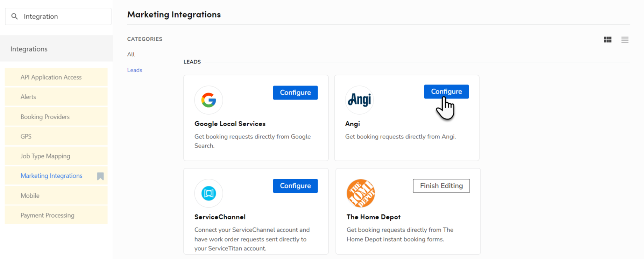Click the Angi logo icon
Image resolution: width=644 pixels, height=259 pixels.
(x=359, y=100)
